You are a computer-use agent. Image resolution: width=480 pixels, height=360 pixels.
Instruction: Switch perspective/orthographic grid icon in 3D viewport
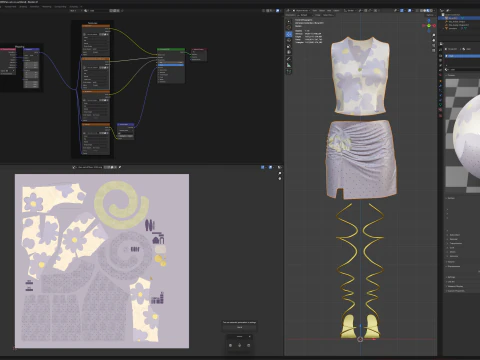tap(434, 50)
